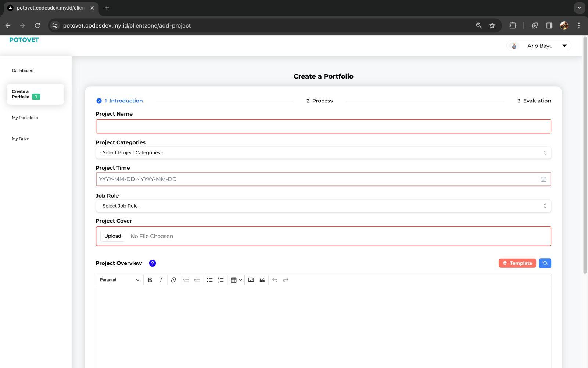Image resolution: width=588 pixels, height=368 pixels.
Task: Open the Project Categories dropdown
Action: (x=323, y=153)
